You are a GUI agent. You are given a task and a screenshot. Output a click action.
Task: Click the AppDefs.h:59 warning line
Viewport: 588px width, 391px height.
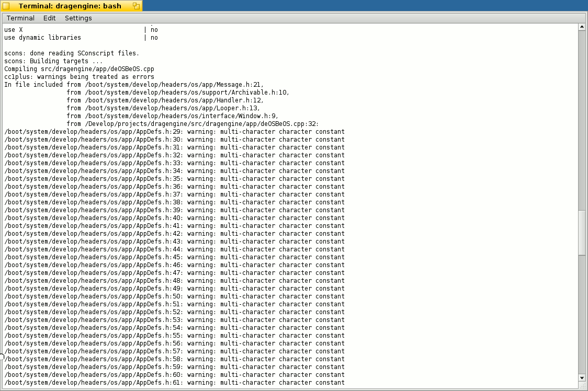coord(174,367)
